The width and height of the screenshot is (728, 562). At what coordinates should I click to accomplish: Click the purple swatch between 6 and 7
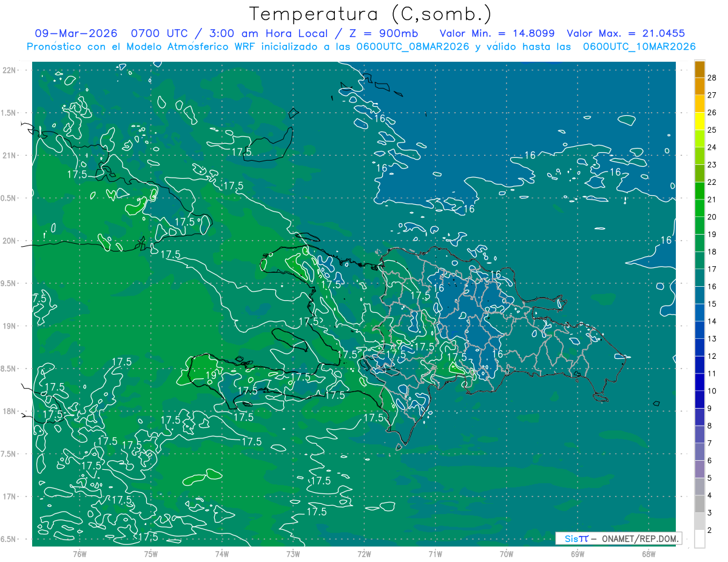tap(699, 452)
